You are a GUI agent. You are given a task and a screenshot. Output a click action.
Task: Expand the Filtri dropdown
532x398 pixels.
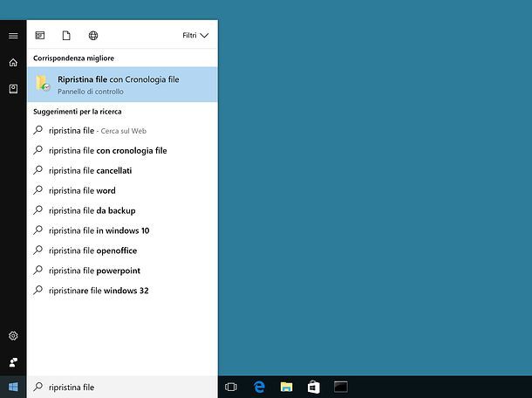[195, 35]
